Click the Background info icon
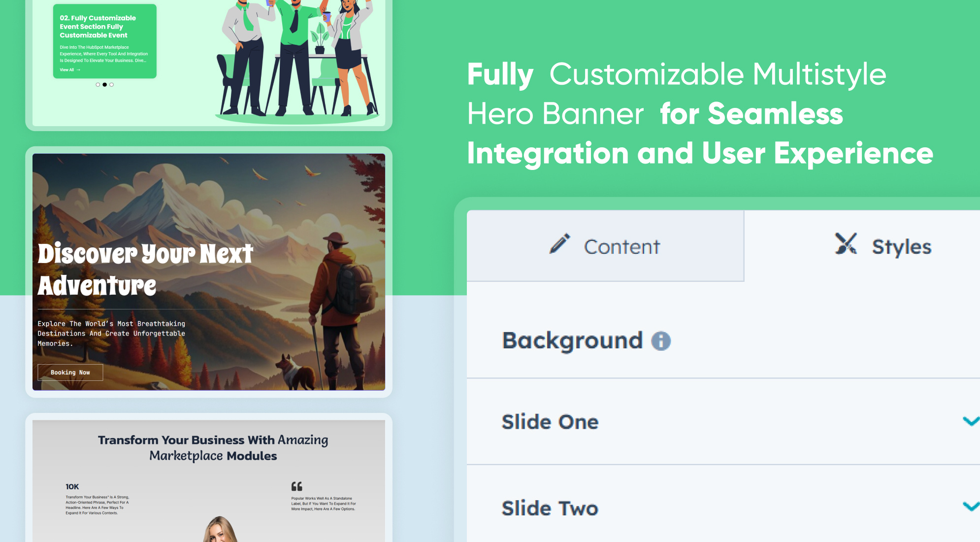 pyautogui.click(x=661, y=341)
